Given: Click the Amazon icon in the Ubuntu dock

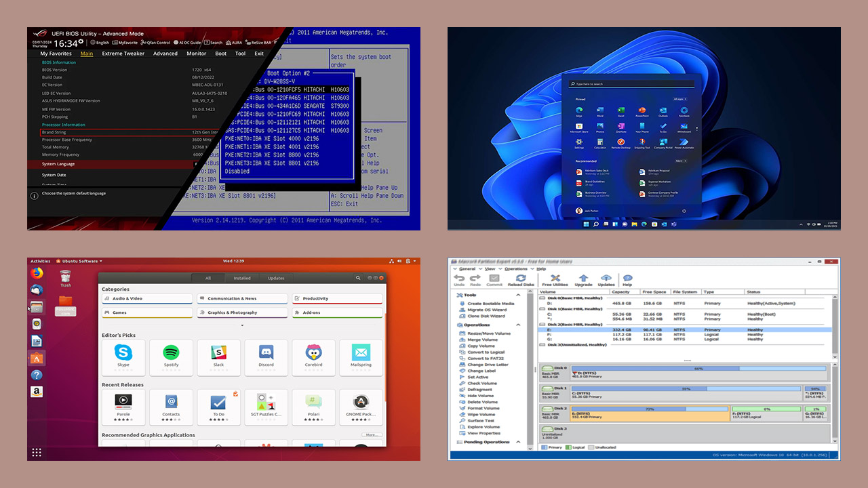Looking at the screenshot, I should (37, 392).
